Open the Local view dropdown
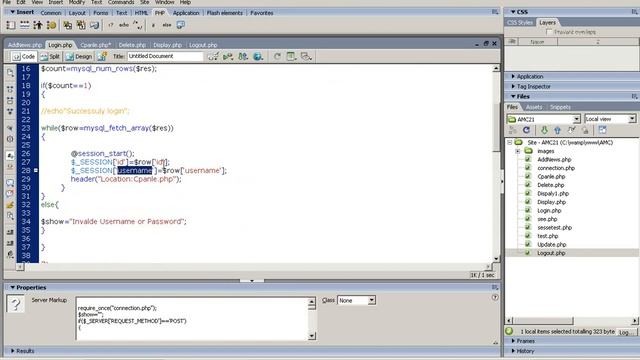The width and height of the screenshot is (640, 360). (632, 119)
